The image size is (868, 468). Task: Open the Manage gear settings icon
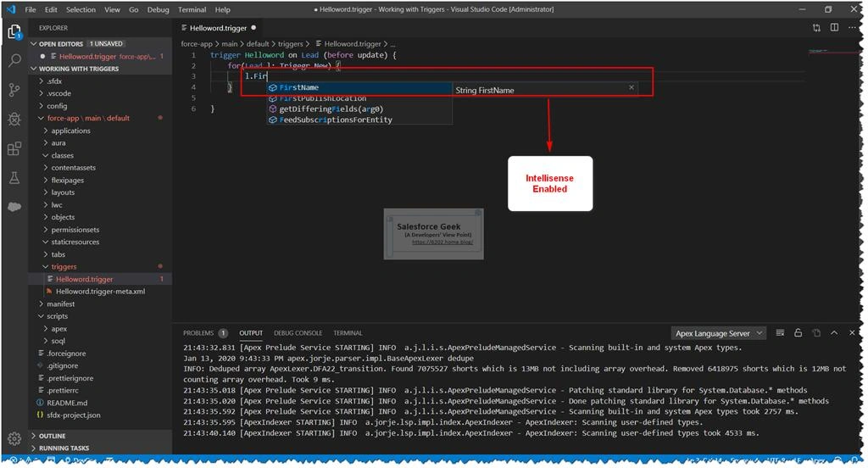click(14, 438)
